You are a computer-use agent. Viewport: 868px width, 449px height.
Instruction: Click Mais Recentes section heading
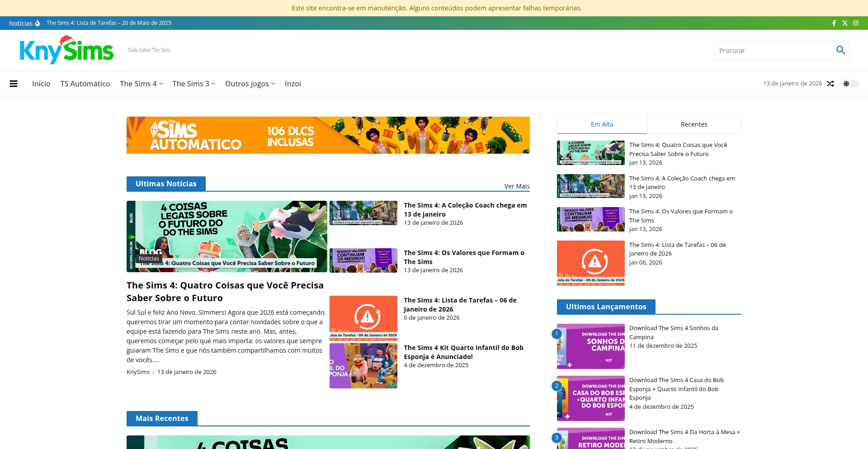click(162, 418)
